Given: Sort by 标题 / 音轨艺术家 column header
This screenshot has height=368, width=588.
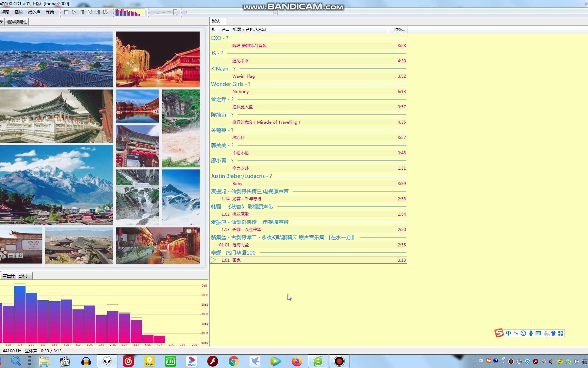Looking at the screenshot, I should [310, 30].
